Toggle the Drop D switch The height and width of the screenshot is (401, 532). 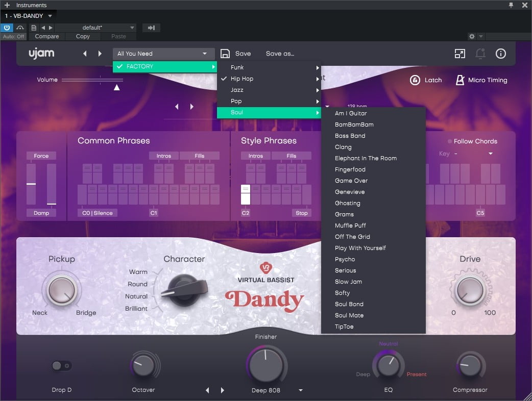[x=62, y=365]
